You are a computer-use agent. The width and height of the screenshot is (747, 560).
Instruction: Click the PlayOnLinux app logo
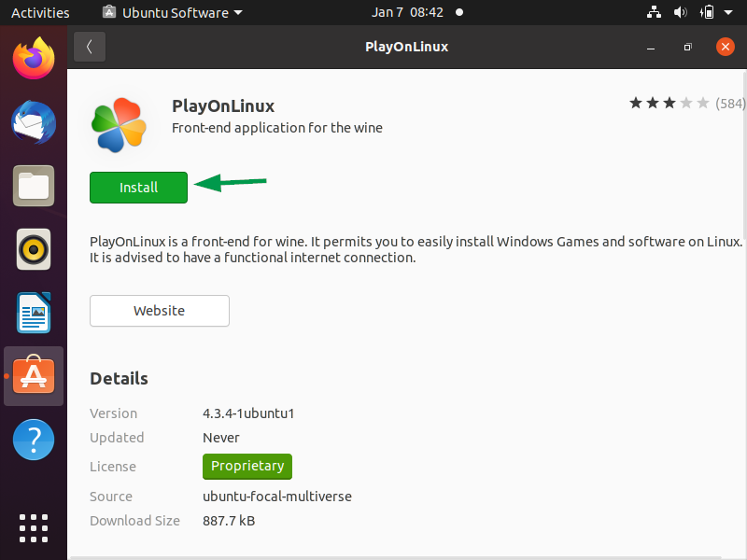(x=119, y=125)
